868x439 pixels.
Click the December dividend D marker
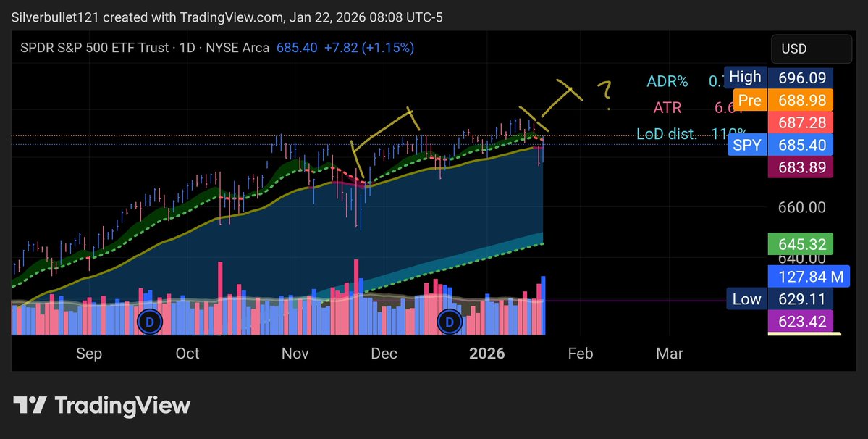pyautogui.click(x=450, y=321)
